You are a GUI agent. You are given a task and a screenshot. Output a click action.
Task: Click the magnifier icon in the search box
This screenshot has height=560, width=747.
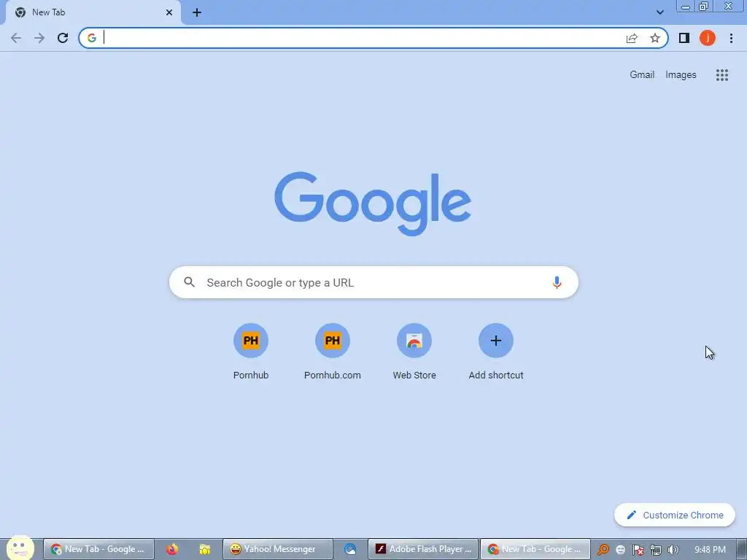tap(189, 282)
